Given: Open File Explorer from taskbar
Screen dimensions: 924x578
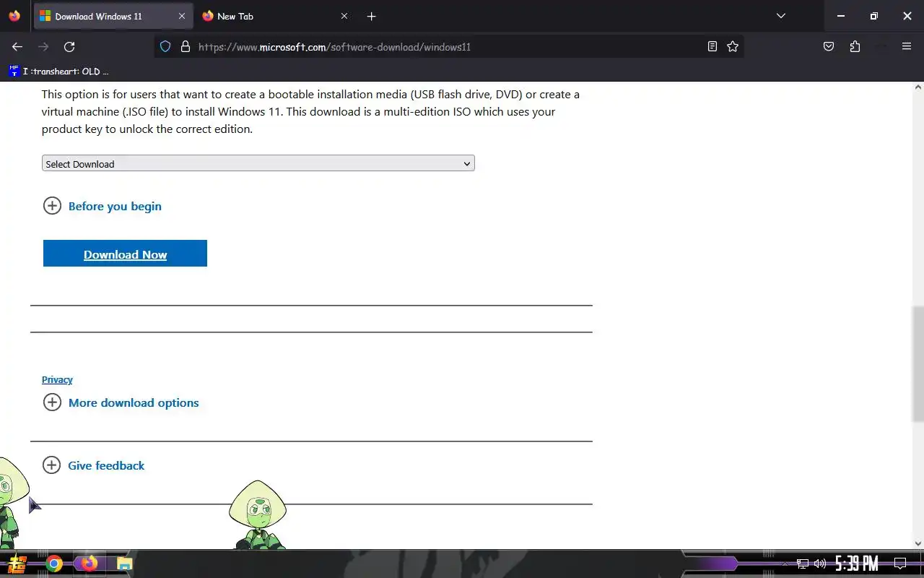Looking at the screenshot, I should click(x=124, y=564).
